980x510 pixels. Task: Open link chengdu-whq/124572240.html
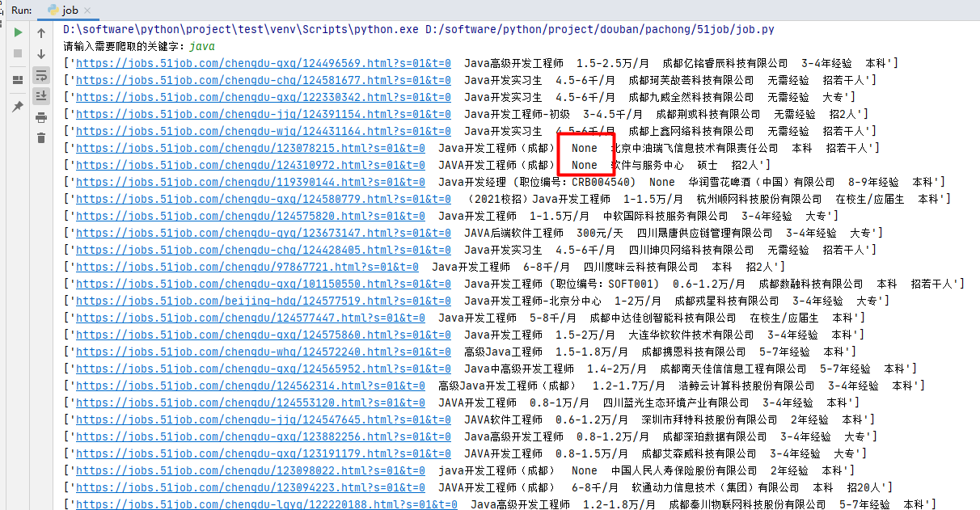click(x=263, y=352)
